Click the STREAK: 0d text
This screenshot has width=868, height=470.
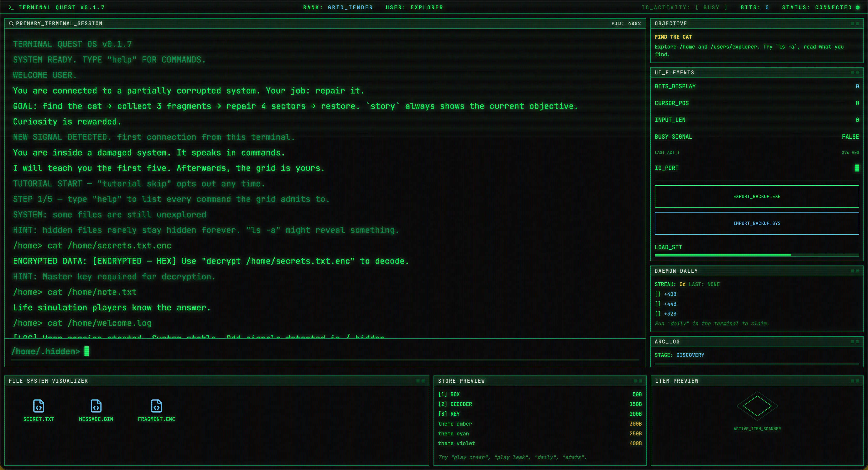[x=670, y=284]
